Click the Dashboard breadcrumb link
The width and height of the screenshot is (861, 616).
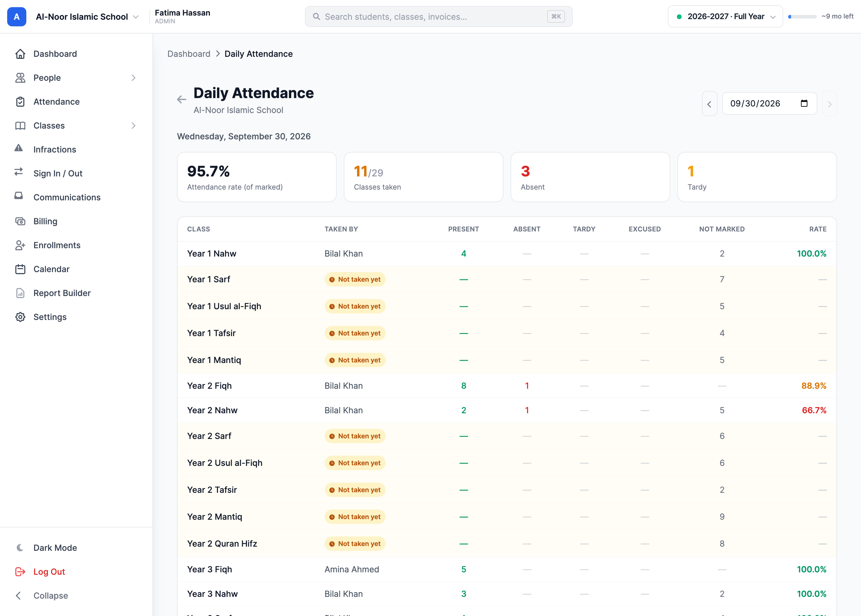pos(189,54)
